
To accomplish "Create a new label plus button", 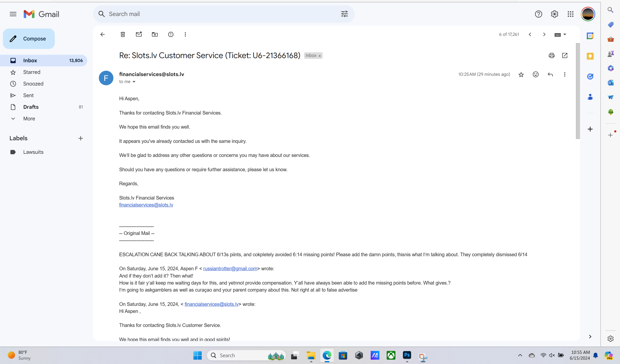I will click(80, 138).
